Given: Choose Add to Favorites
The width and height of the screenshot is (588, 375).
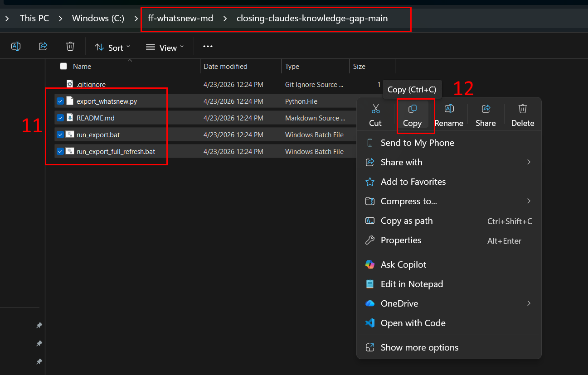Looking at the screenshot, I should (449, 182).
